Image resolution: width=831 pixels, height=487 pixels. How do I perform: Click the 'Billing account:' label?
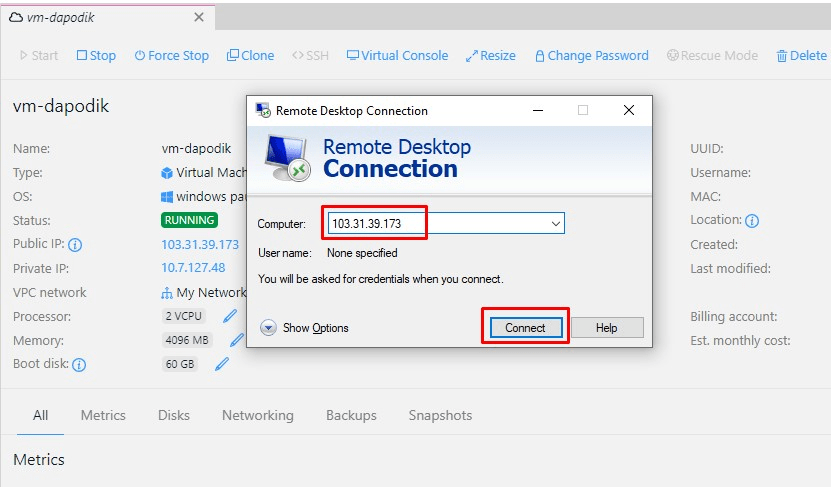(x=733, y=317)
